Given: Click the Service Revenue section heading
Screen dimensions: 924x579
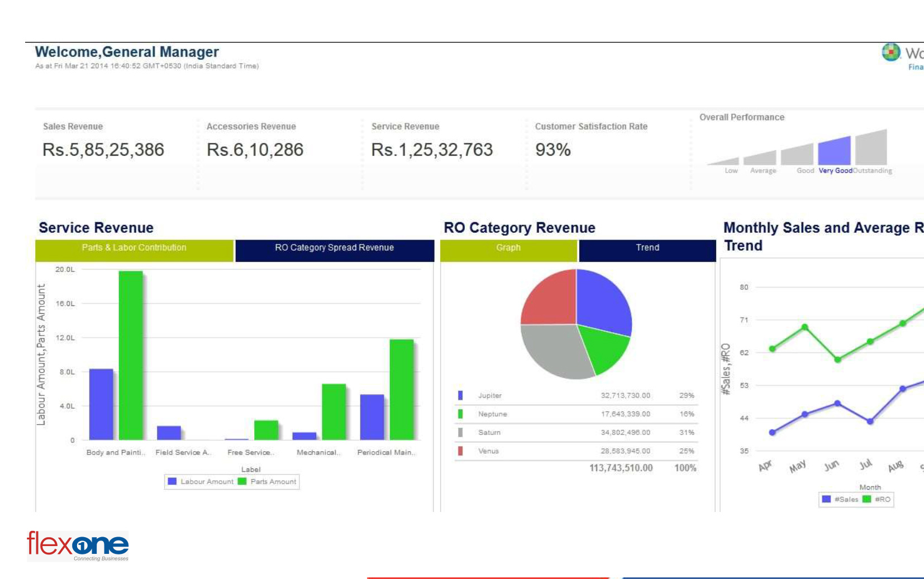Looking at the screenshot, I should click(96, 228).
